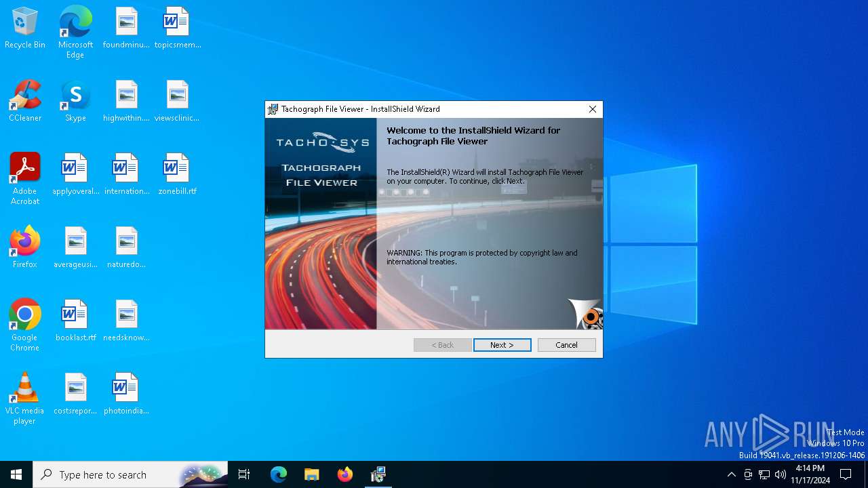Click the Next button in the wizard

click(502, 345)
